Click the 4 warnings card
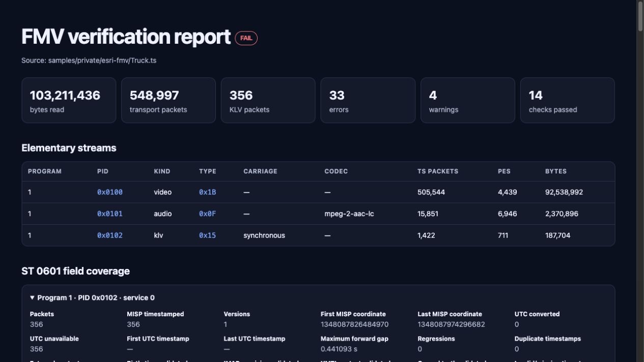 pyautogui.click(x=468, y=100)
